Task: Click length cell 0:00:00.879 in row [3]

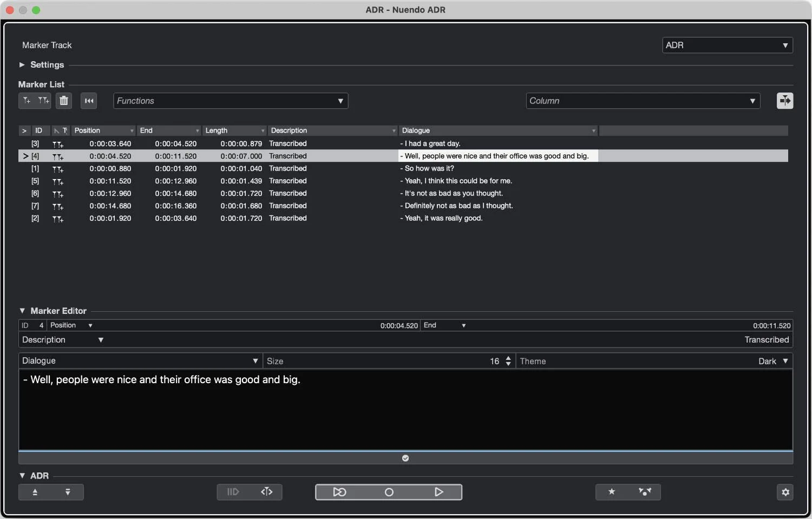Action: pos(241,144)
